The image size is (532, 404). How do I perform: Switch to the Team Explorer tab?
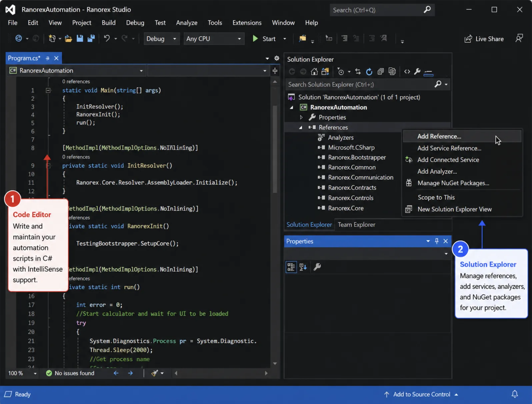tap(356, 225)
